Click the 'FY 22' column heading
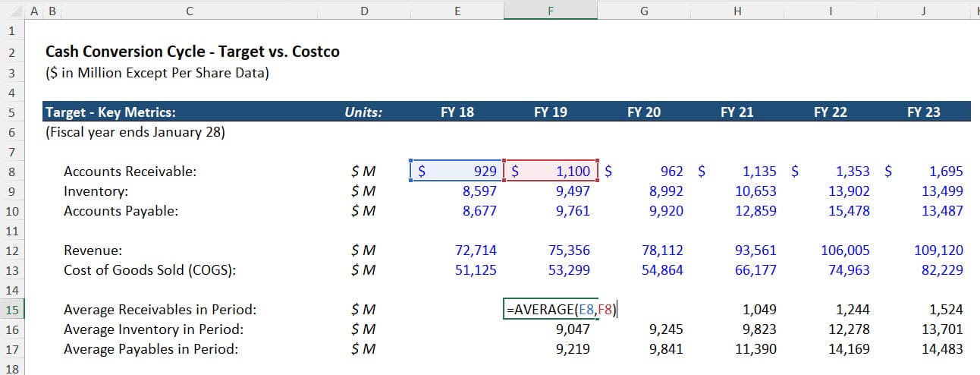This screenshot has width=980, height=375. coord(831,112)
